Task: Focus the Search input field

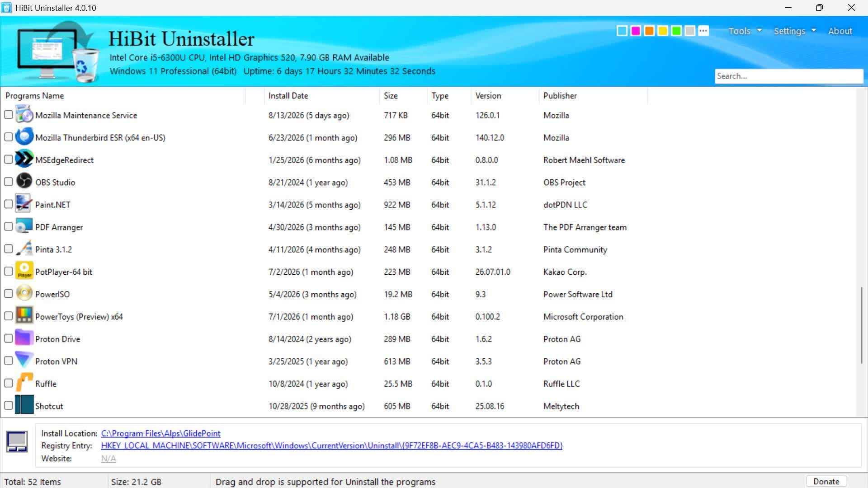Action: coord(789,76)
